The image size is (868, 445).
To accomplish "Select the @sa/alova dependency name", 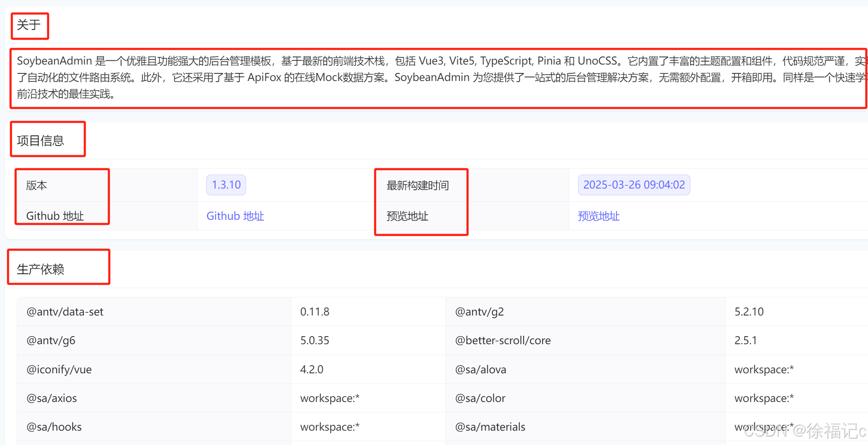I will (481, 369).
